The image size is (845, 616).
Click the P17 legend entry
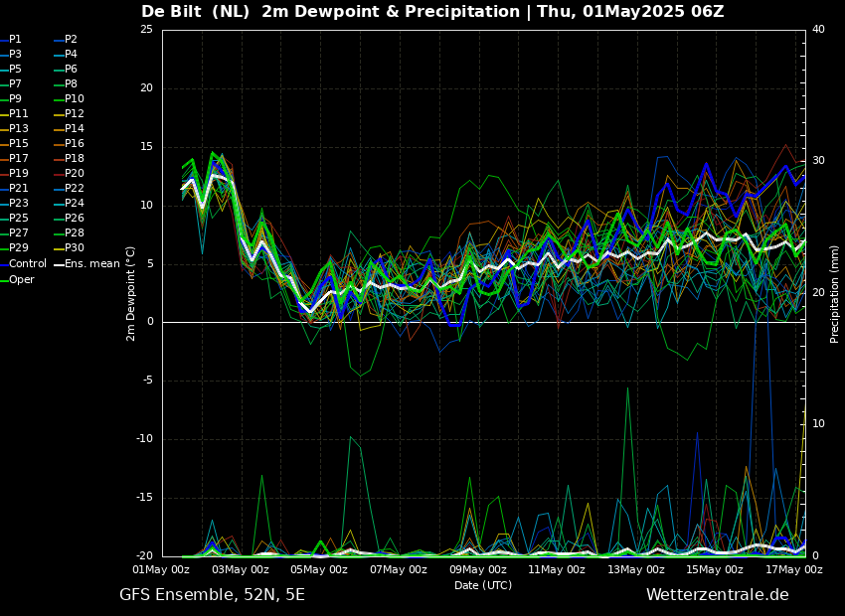pos(14,158)
